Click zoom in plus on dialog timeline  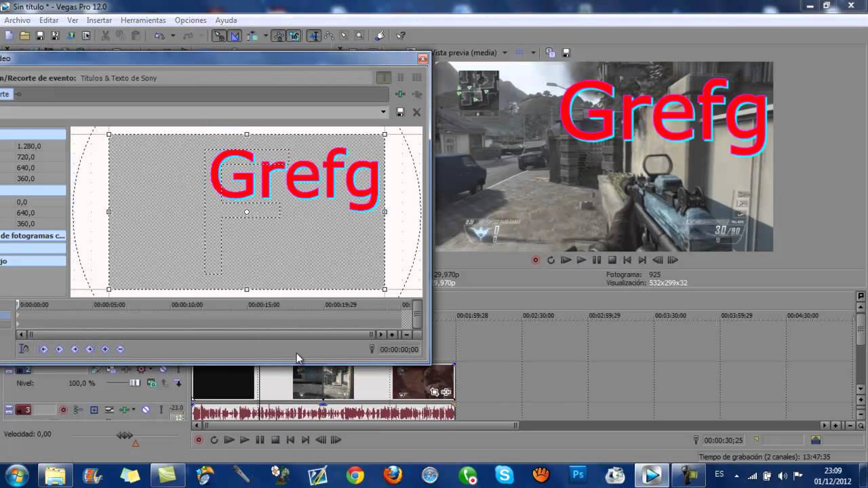[x=391, y=335]
